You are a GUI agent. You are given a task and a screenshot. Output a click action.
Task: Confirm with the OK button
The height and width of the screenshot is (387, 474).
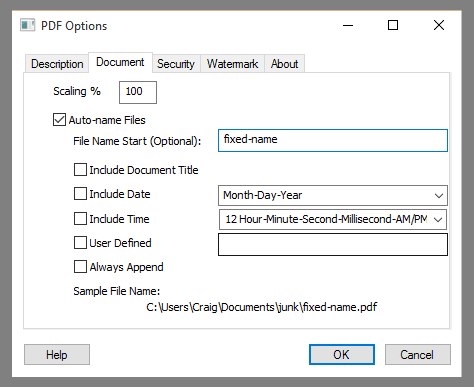coord(342,354)
